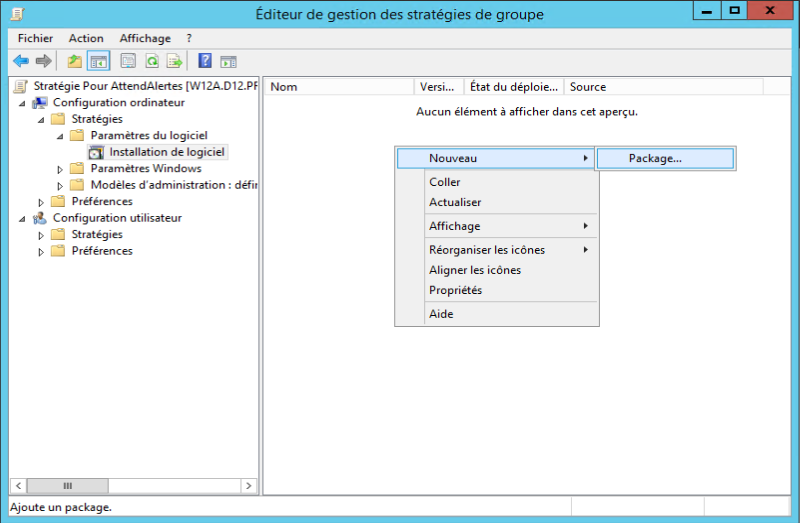800x523 pixels.
Task: Open the Fichier menu
Action: [x=35, y=38]
